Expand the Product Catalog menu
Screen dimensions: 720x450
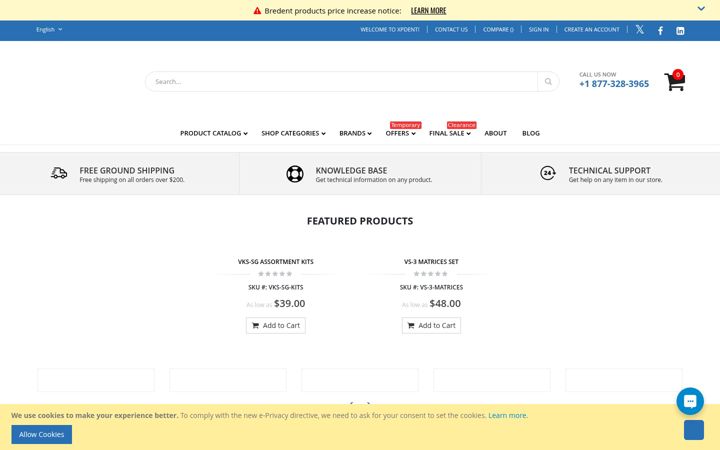pos(214,133)
